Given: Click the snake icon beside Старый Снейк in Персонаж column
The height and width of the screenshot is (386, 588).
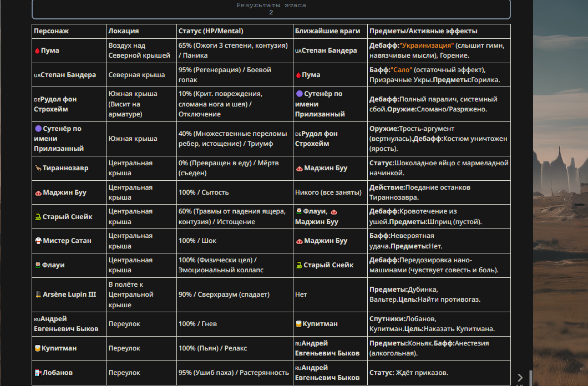Looking at the screenshot, I should (38, 217).
